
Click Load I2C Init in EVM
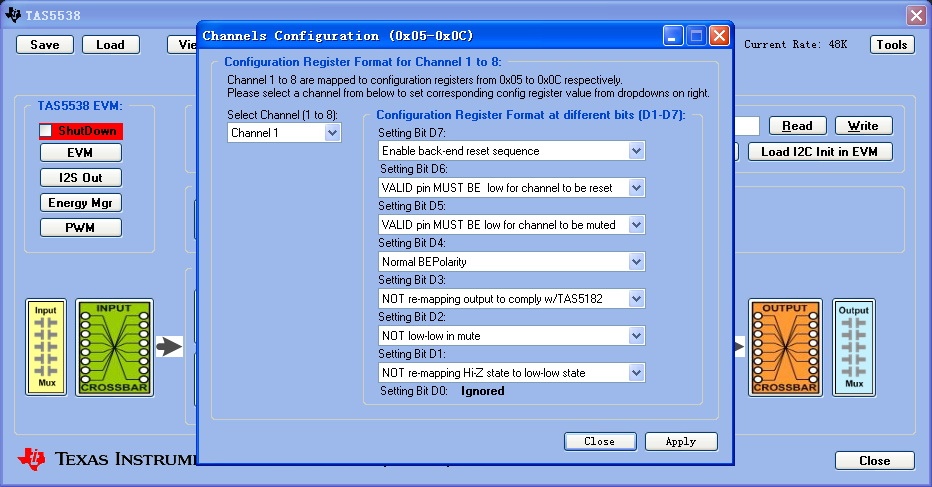tap(820, 152)
